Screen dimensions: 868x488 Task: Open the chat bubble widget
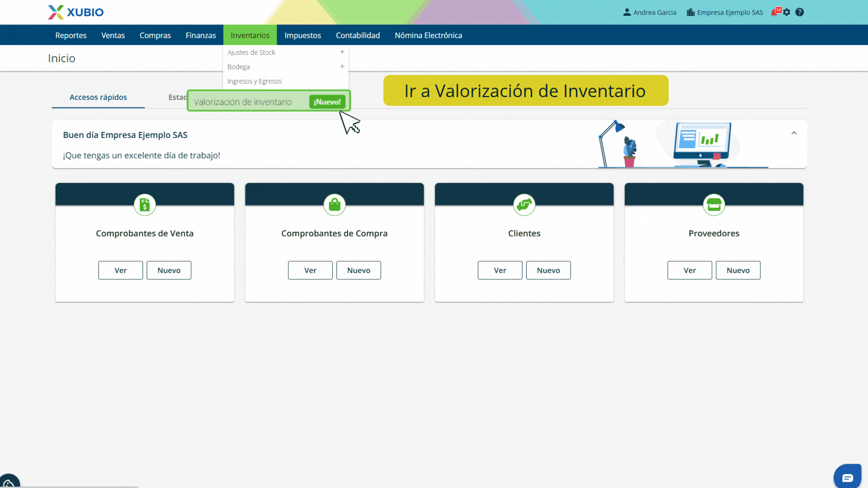[847, 477]
